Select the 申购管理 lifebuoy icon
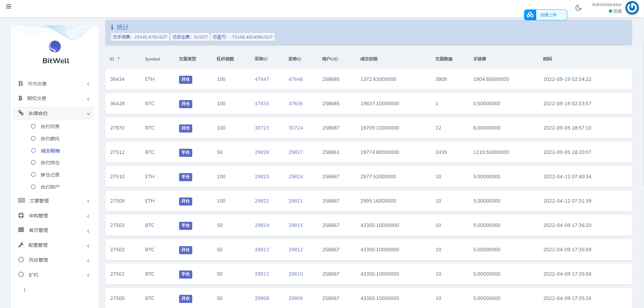This screenshot has width=644, height=308. (21, 215)
